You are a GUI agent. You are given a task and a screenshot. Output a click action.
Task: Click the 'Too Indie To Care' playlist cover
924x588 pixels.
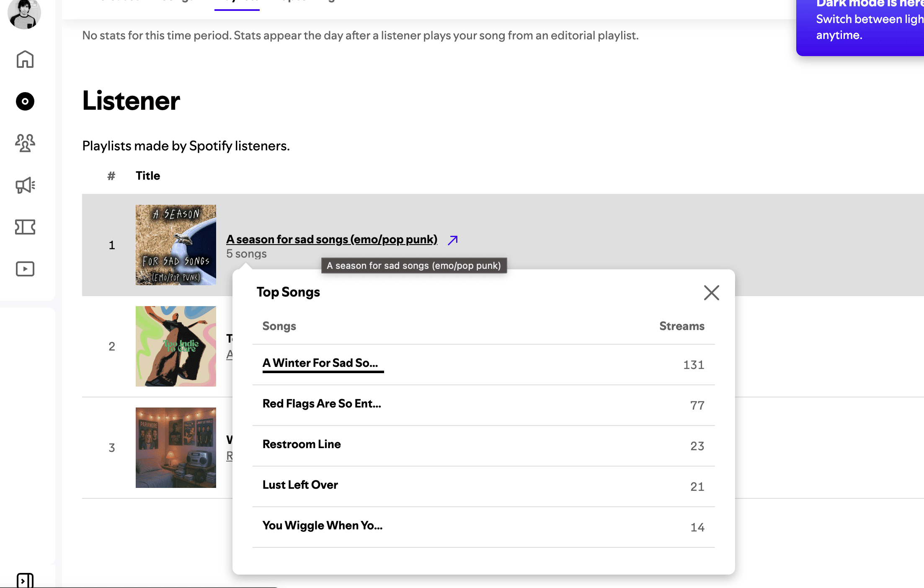(176, 346)
